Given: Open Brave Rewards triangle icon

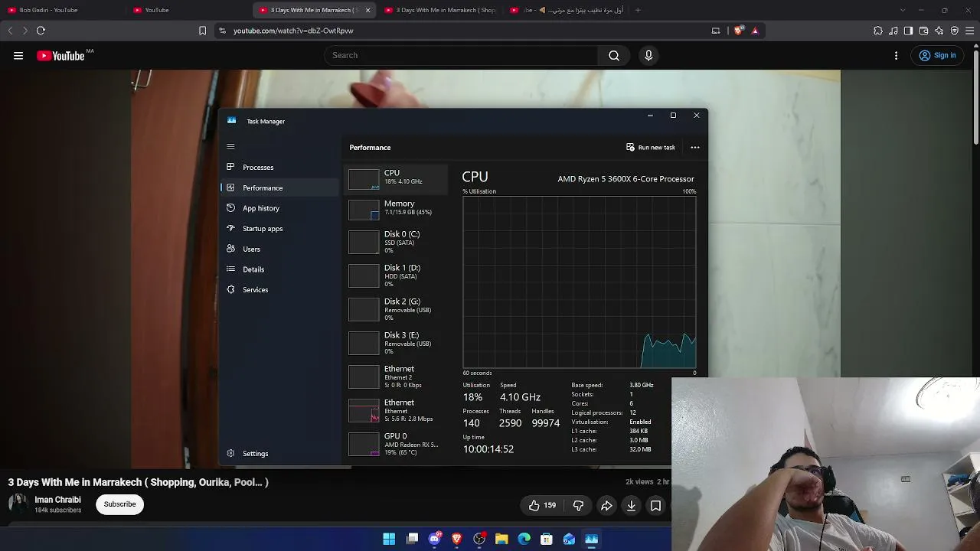Looking at the screenshot, I should (755, 31).
